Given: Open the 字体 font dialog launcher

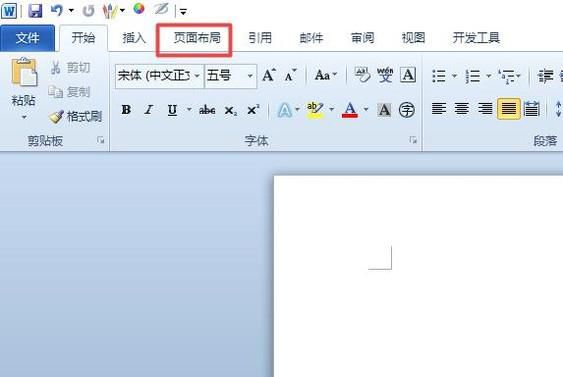Looking at the screenshot, I should pyautogui.click(x=413, y=140).
